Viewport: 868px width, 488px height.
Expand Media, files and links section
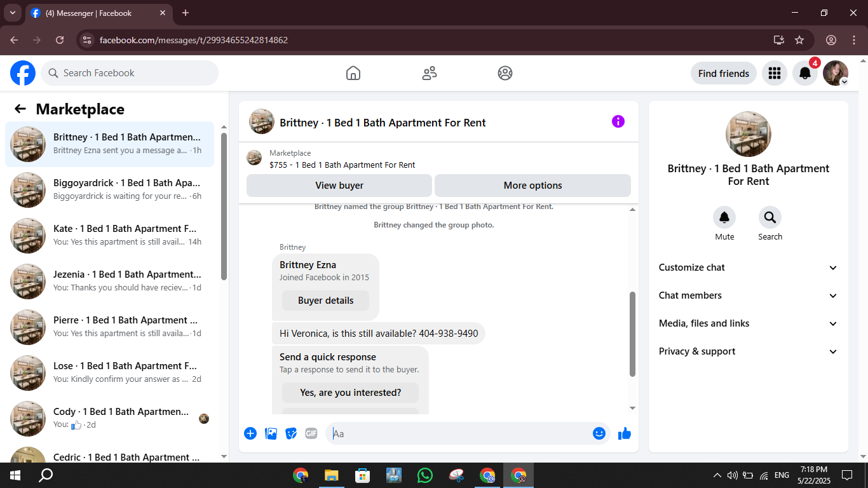point(749,323)
